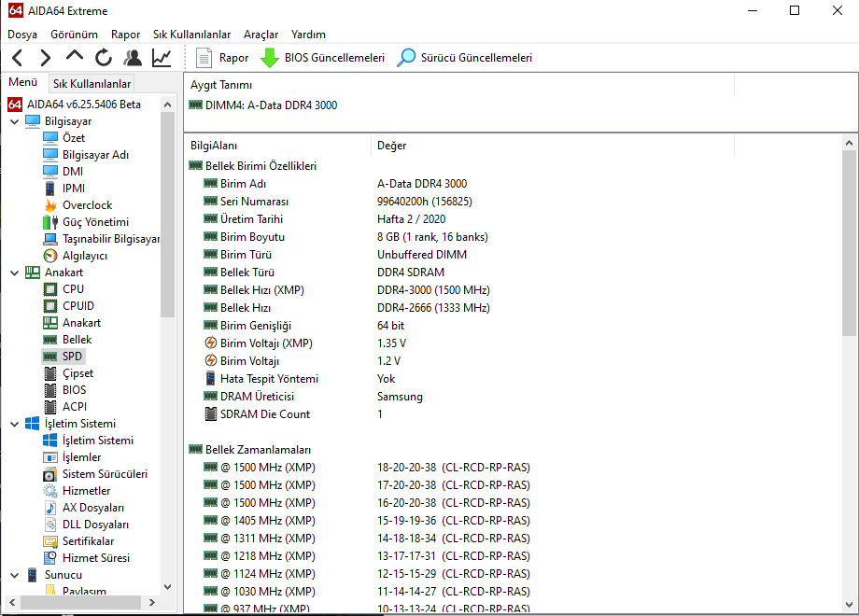Open the Overclock flame entry
The width and height of the screenshot is (859, 616).
pyautogui.click(x=77, y=205)
